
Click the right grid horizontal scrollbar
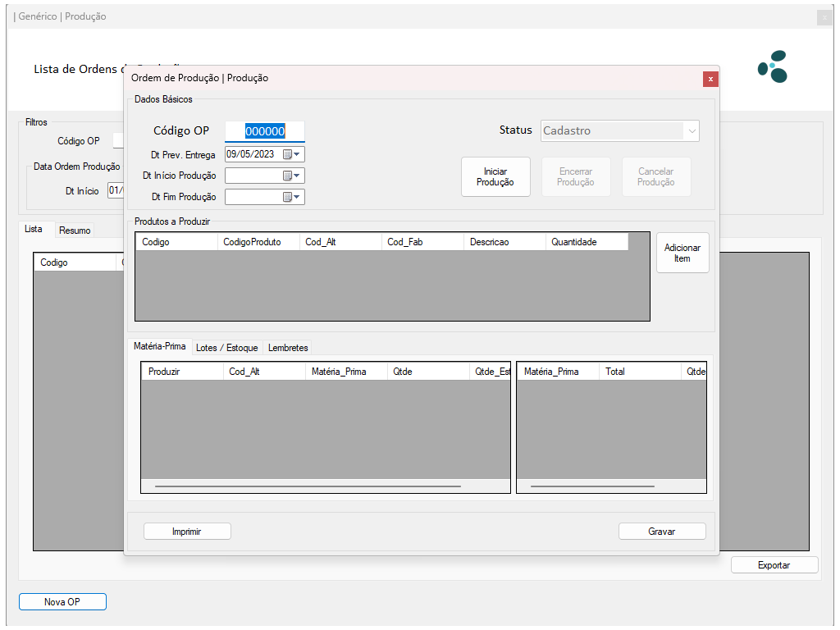592,486
